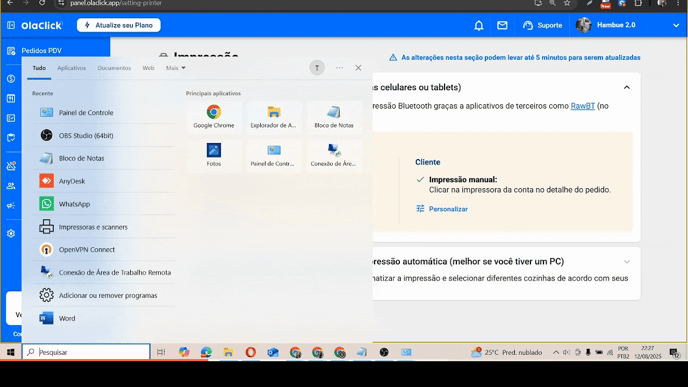Screen dimensions: 688x387
Task: Click the POR PTB2 language indicator
Action: pyautogui.click(x=623, y=352)
